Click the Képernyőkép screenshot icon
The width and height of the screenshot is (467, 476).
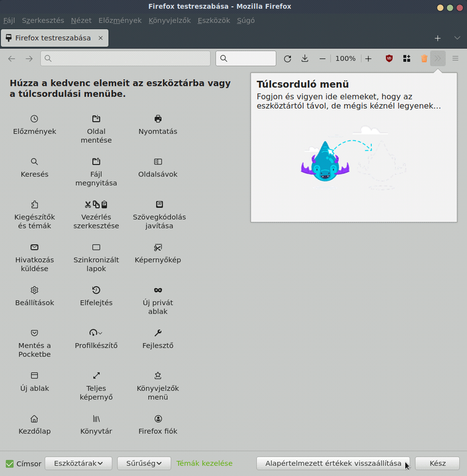pos(158,247)
